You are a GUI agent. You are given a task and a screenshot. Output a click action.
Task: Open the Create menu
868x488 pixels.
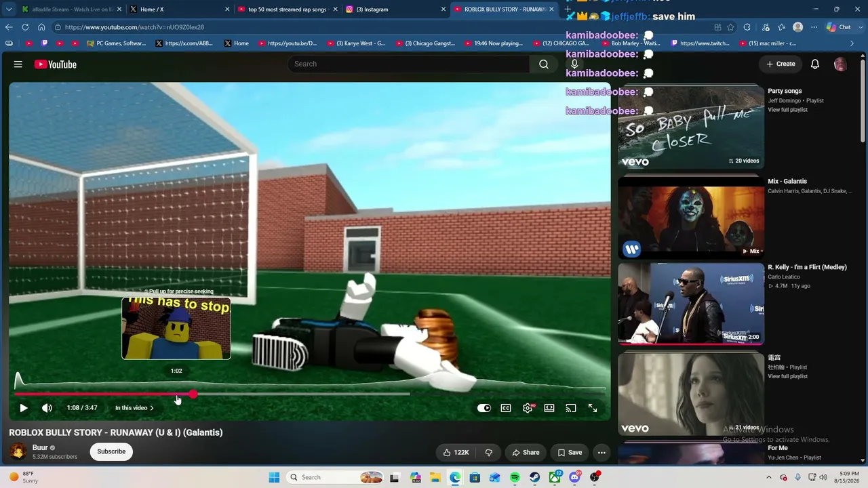[x=781, y=64]
